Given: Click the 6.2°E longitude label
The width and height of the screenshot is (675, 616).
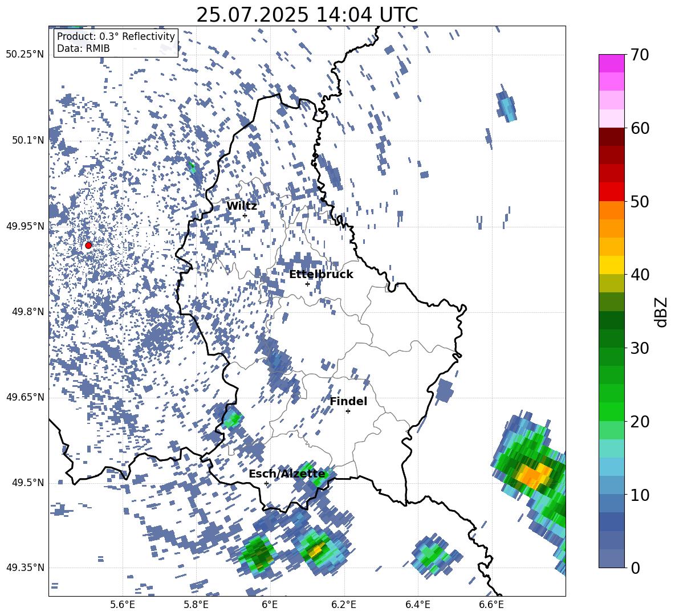Looking at the screenshot, I should [344, 605].
